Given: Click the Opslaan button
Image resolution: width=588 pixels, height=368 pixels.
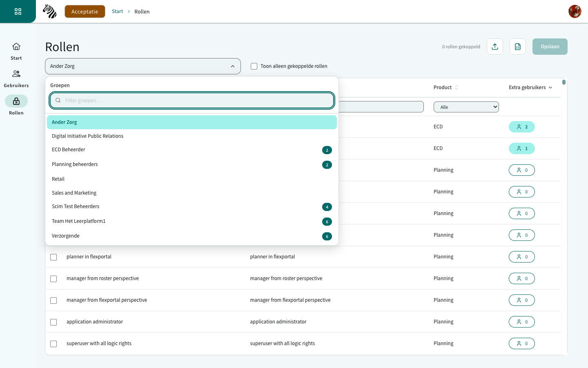Looking at the screenshot, I should tap(550, 47).
